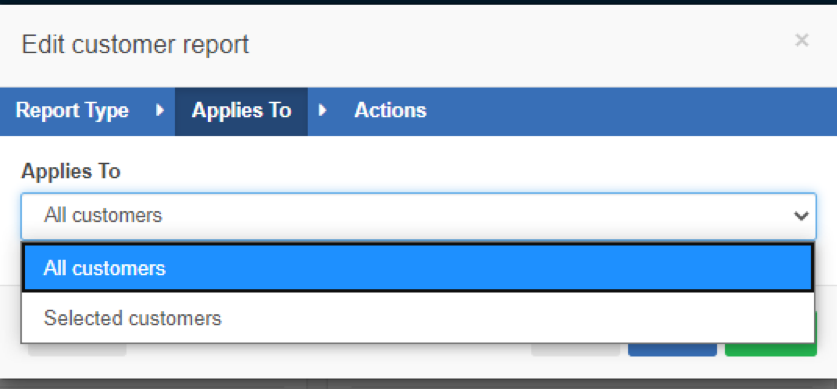
Task: Click the Applies To select field
Action: pos(418,216)
